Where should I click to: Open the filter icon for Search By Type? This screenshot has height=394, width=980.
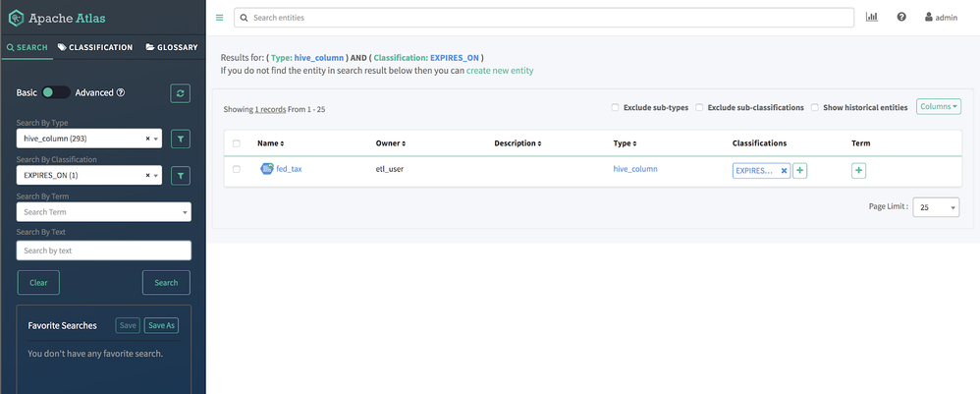coord(181,139)
